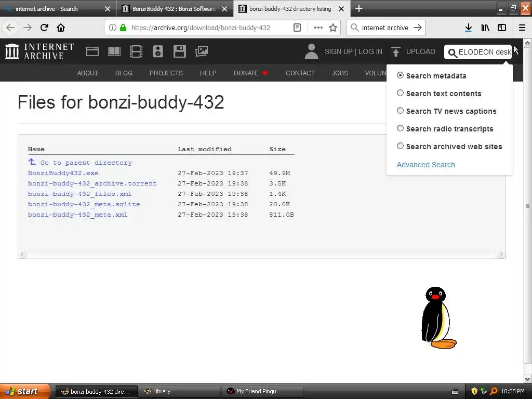
Task: Download BonziBuddy432.exe file
Action: (x=63, y=173)
